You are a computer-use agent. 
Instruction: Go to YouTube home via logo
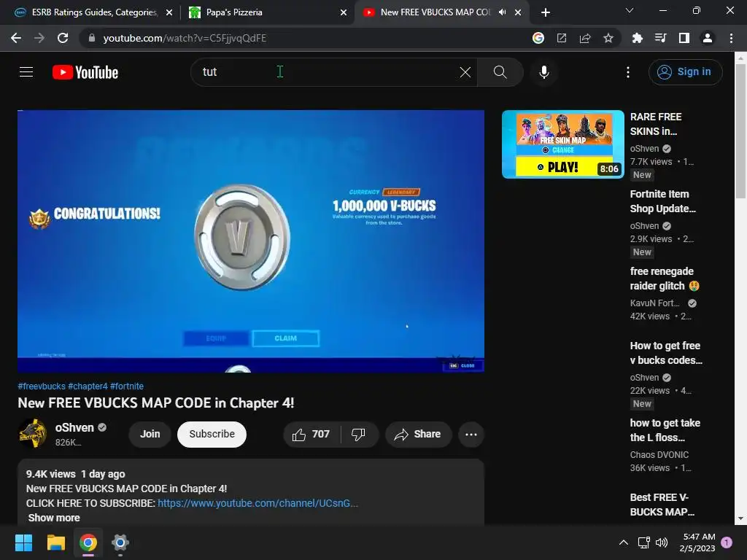click(85, 72)
